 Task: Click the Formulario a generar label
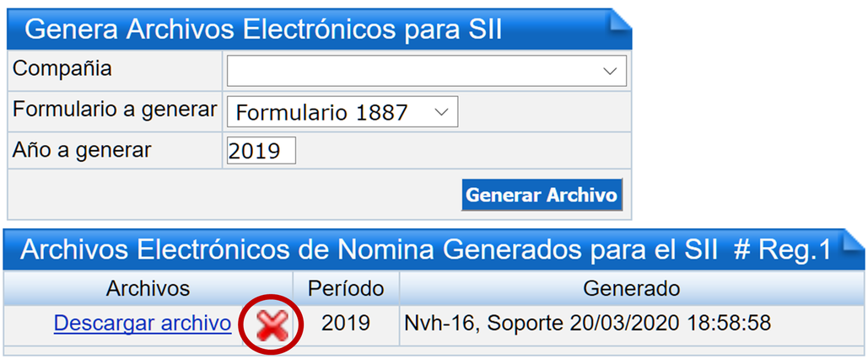pyautogui.click(x=115, y=110)
